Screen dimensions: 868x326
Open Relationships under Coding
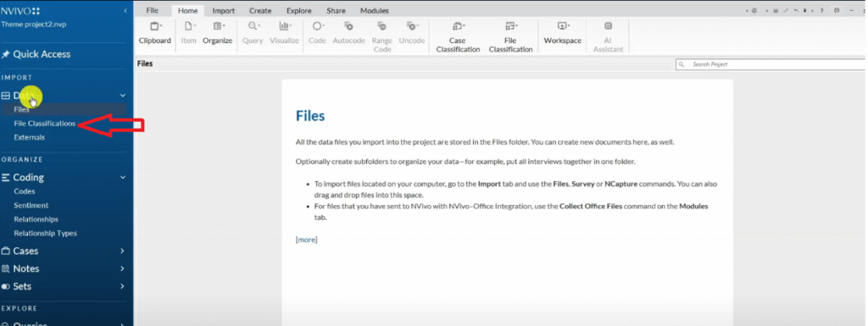36,219
